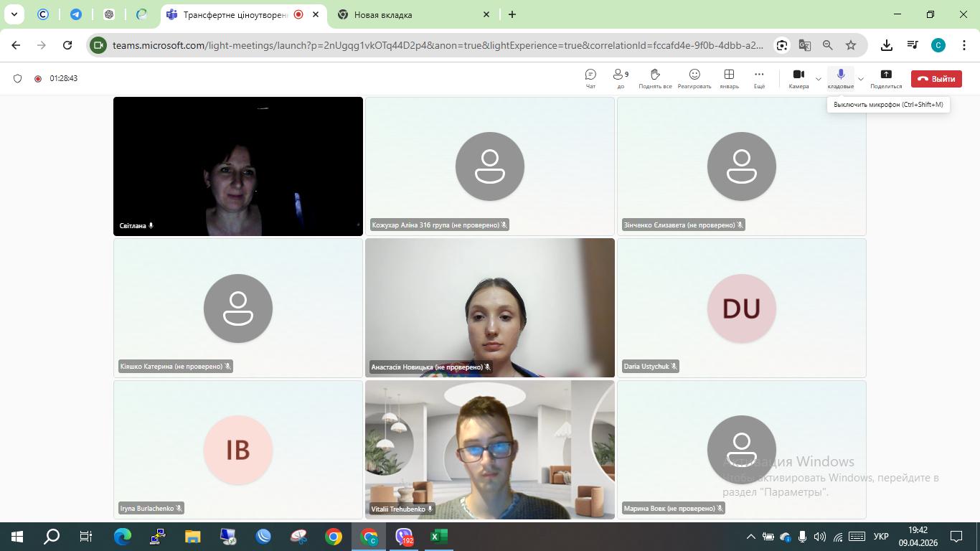Select Vitalii Trehubenko video tile
The height and width of the screenshot is (551, 980).
(x=489, y=449)
